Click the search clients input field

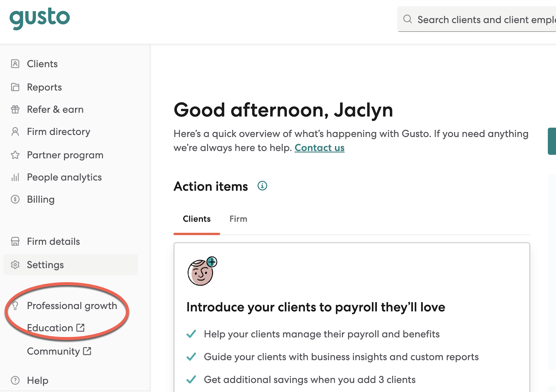point(483,19)
